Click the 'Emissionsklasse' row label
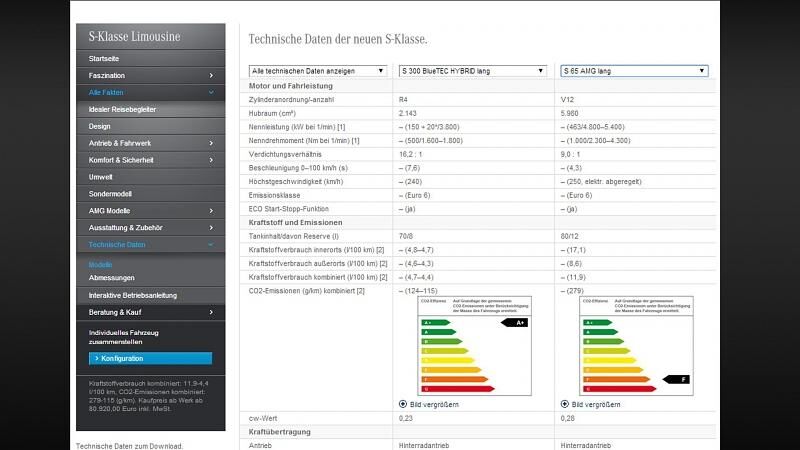 274,195
